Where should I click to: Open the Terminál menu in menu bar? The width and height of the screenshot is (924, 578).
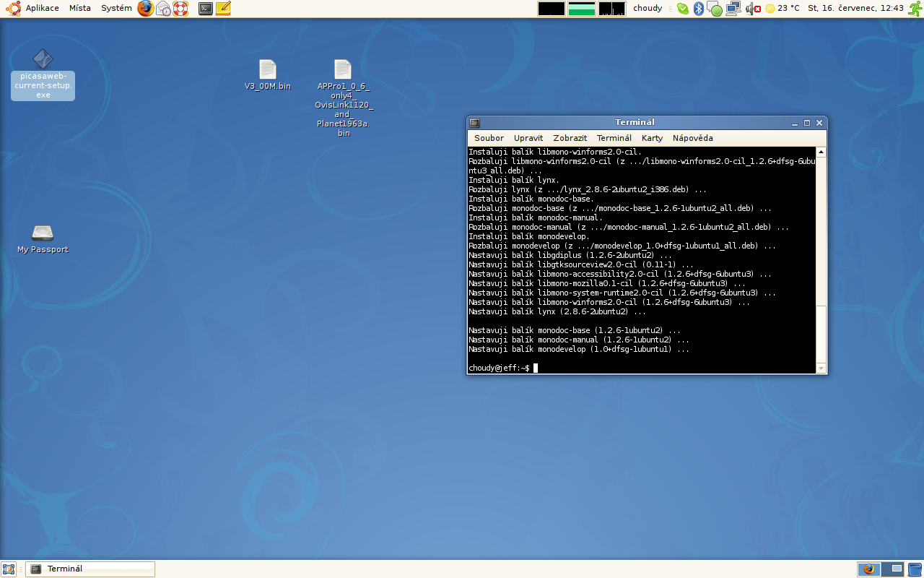tap(614, 138)
